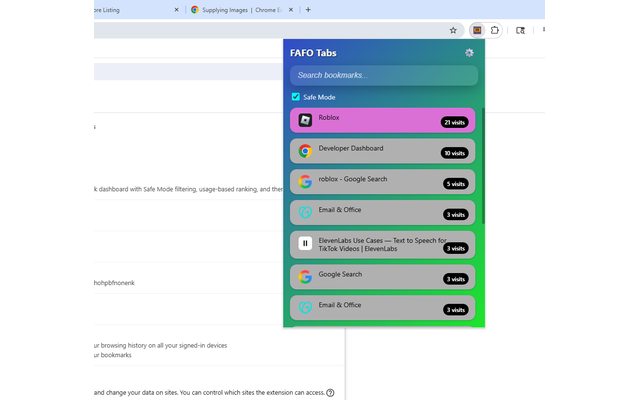640x400 pixels.
Task: Click the Chrome icon beside Developer Dashboard
Action: point(305,151)
